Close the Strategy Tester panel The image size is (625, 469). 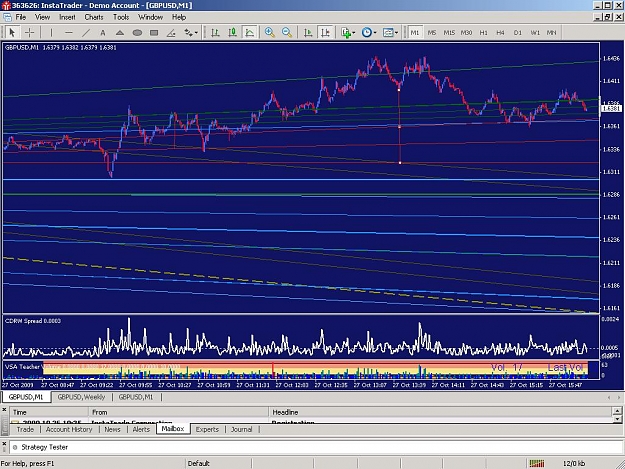tap(4, 445)
